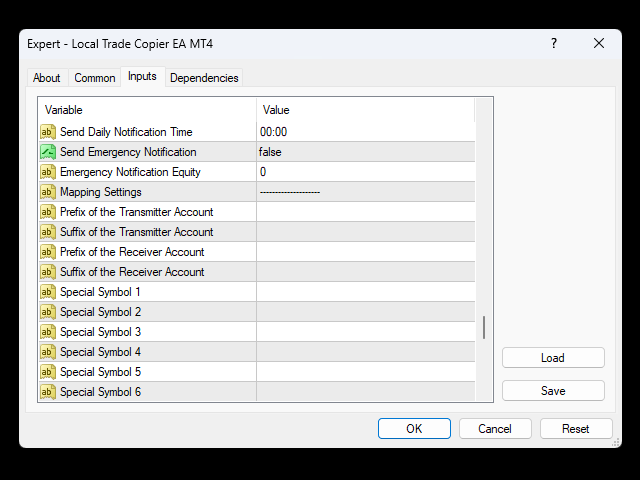Click the Prefix of the Receiver Account icon
The width and height of the screenshot is (640, 480).
click(x=48, y=252)
